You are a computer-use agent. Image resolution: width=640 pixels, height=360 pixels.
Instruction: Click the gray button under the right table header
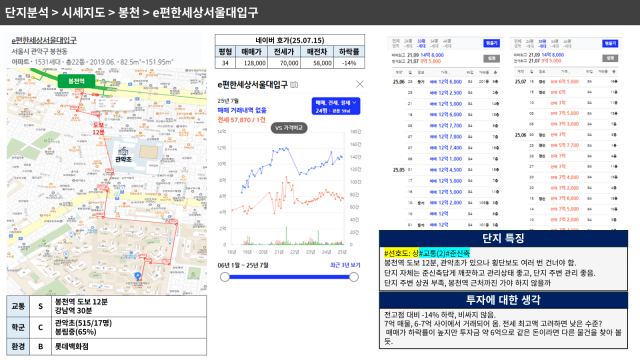point(610,58)
